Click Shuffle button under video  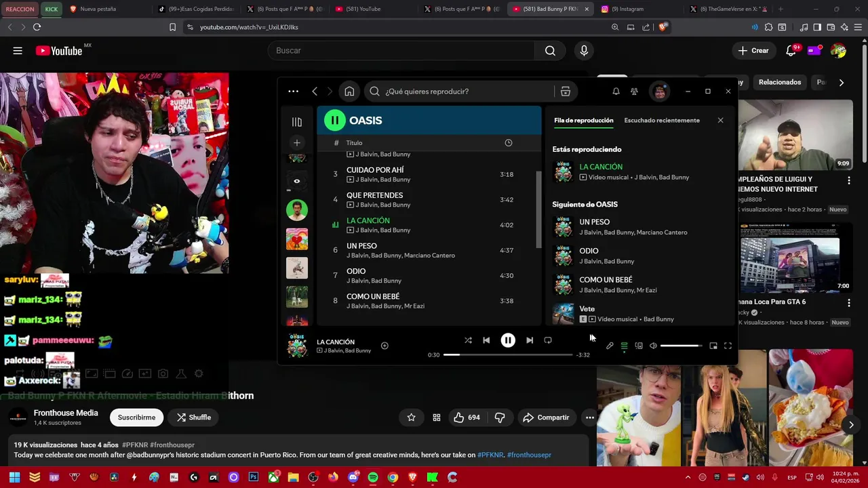point(193,418)
